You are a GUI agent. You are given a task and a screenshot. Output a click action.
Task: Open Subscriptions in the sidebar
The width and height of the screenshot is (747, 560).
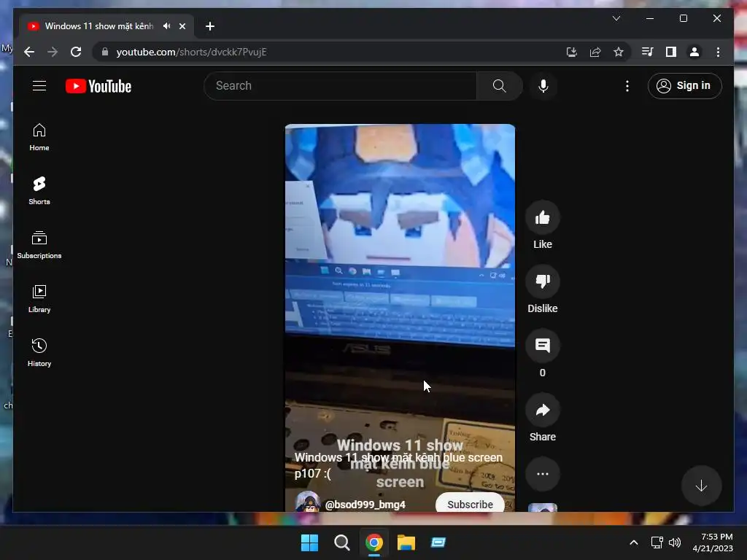point(39,245)
